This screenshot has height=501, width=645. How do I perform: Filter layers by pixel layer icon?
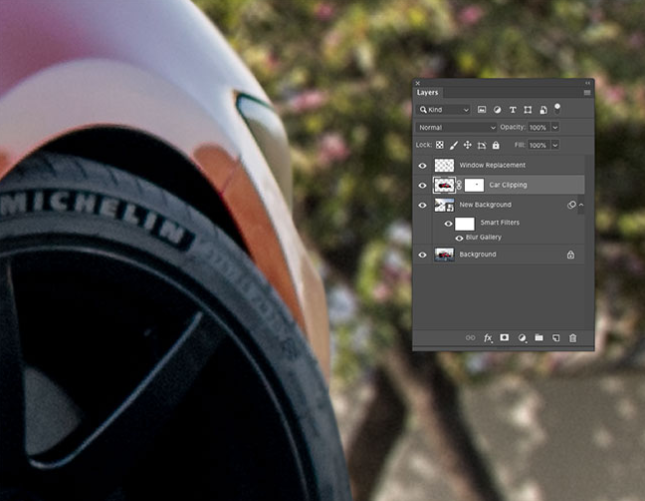coord(481,110)
